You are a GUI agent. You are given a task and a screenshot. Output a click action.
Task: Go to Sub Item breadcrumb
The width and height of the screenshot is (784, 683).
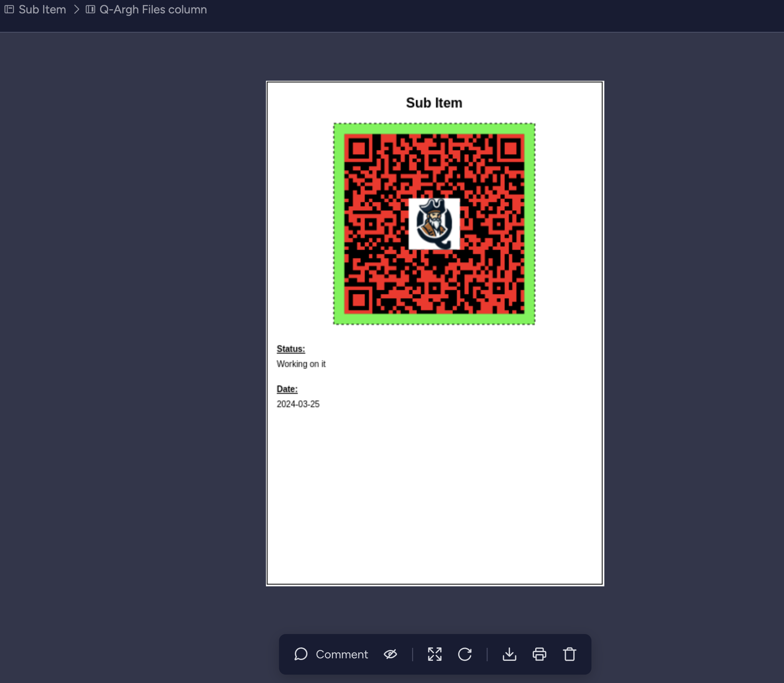[x=42, y=9]
